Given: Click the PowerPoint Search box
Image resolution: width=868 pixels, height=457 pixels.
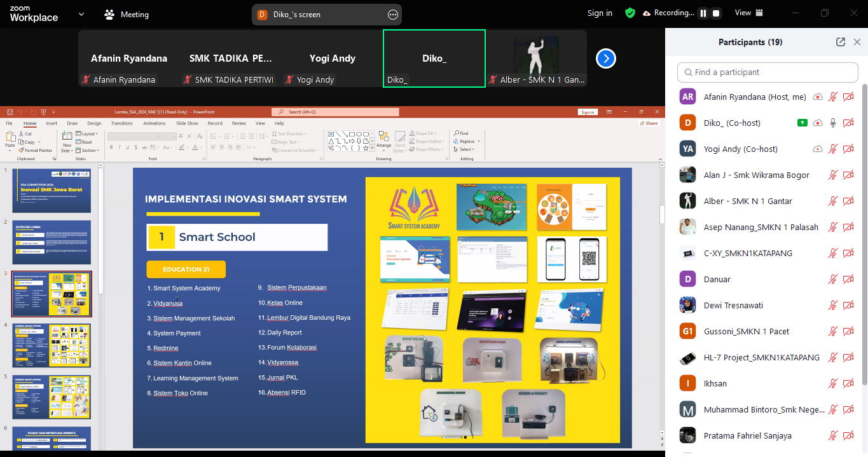Looking at the screenshot, I should pos(335,112).
